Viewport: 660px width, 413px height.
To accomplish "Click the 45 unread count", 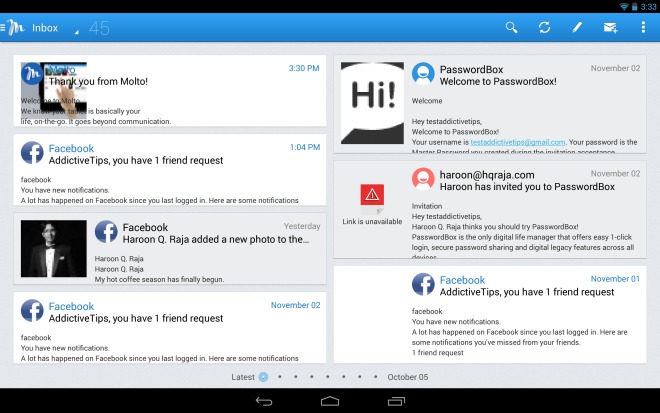I will tap(99, 28).
